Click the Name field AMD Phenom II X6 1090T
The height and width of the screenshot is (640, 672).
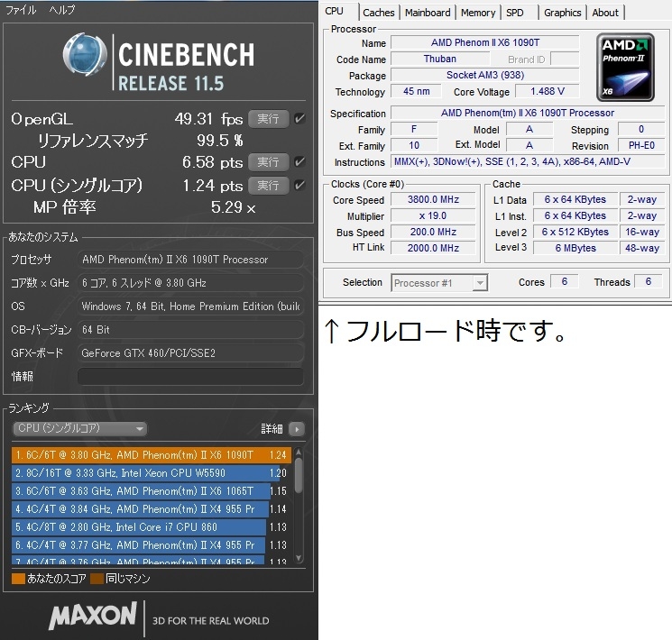(485, 42)
